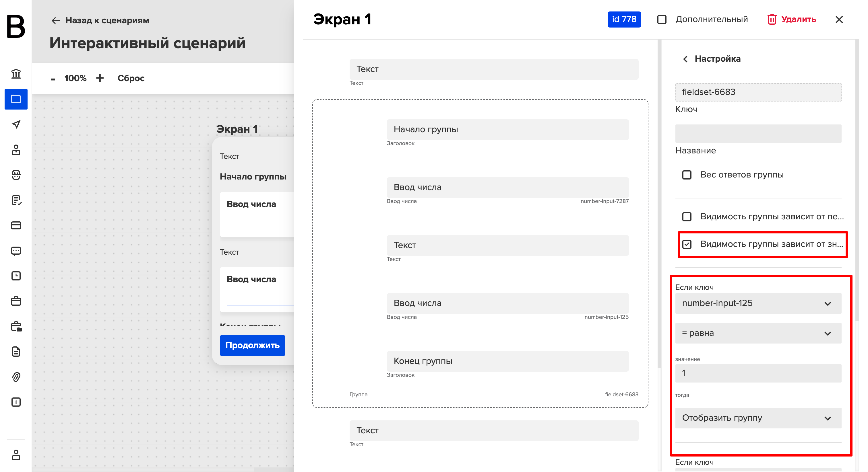This screenshot has width=868, height=472.
Task: Open the clock history icon
Action: click(x=16, y=276)
